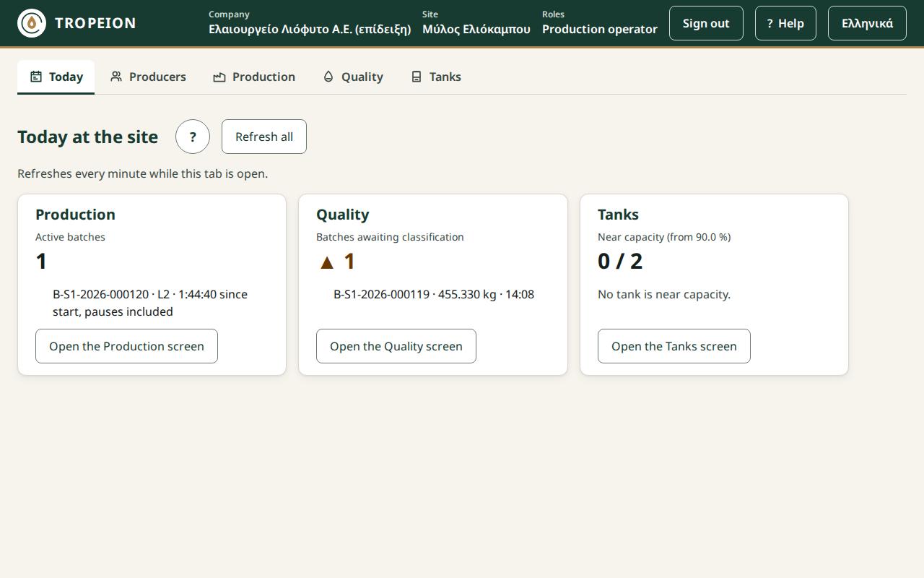
Task: Click the Refresh all button
Action: pos(264,137)
